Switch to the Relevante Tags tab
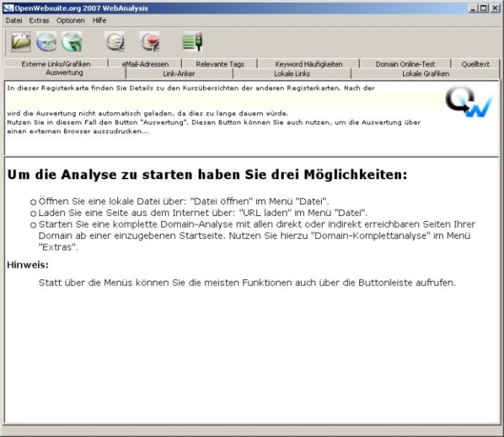Screen dimensions: 504x437 (x=220, y=64)
